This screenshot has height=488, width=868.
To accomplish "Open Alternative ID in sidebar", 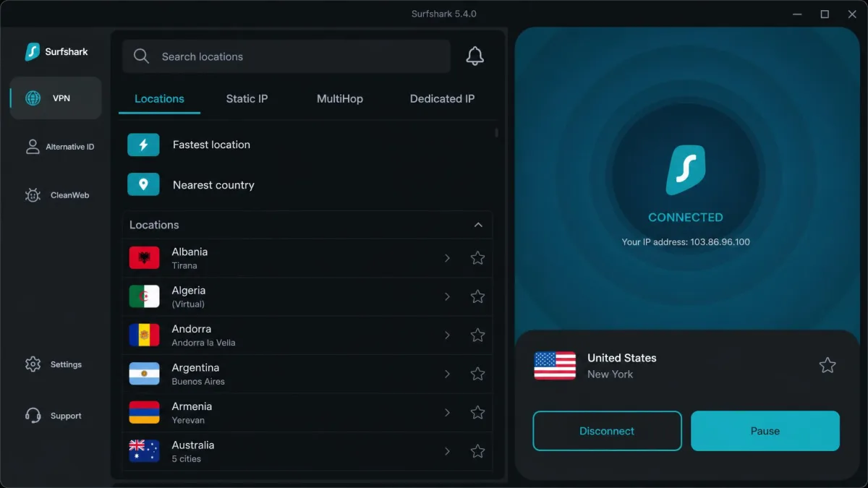I will tap(59, 147).
